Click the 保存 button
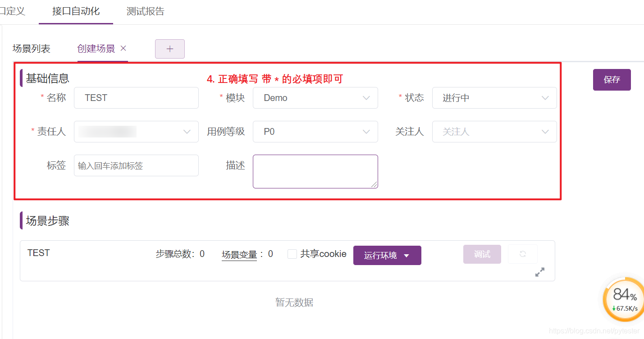 [612, 80]
